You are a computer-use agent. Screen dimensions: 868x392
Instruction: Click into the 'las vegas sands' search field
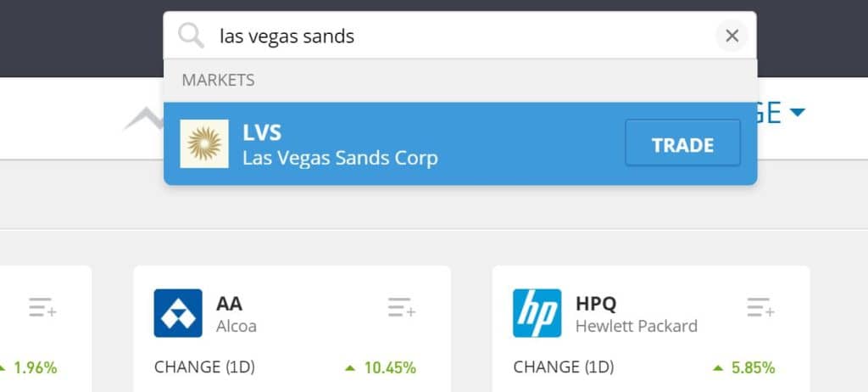click(x=459, y=36)
